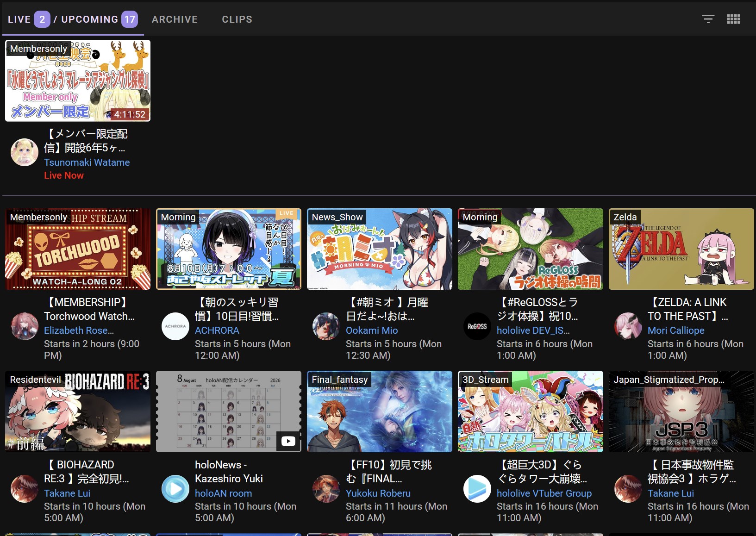The height and width of the screenshot is (536, 756).
Task: Open the ReGLOSS avatar for hololive DEV_IS
Action: click(477, 326)
